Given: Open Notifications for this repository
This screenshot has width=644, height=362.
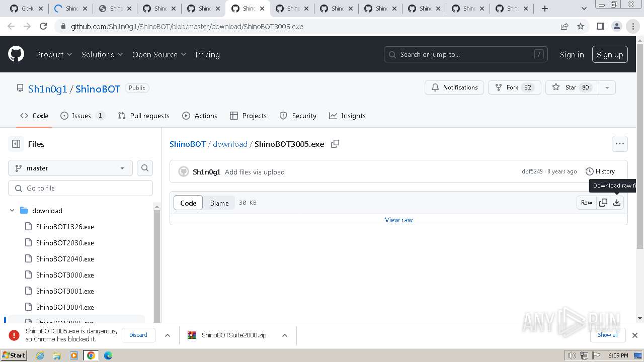Looking at the screenshot, I should pyautogui.click(x=454, y=87).
